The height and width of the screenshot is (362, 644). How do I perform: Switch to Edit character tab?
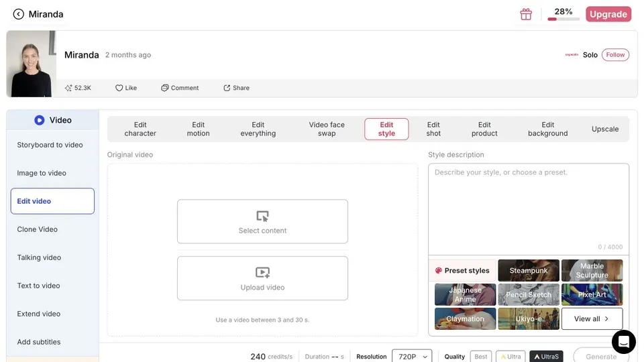(x=140, y=129)
